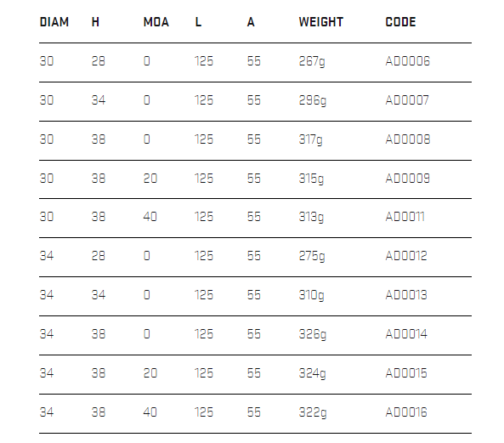Viewport: 504px width, 443px height.
Task: Select the product code AD0013
Action: click(x=406, y=295)
